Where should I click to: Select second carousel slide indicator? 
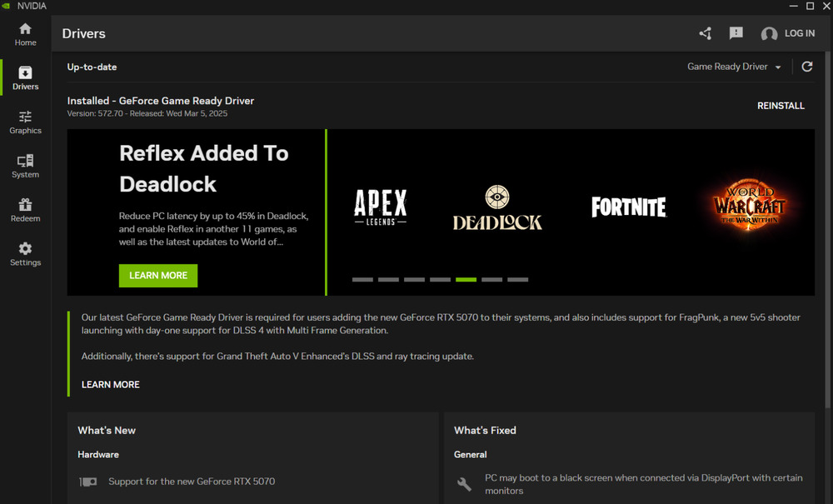pyautogui.click(x=388, y=279)
